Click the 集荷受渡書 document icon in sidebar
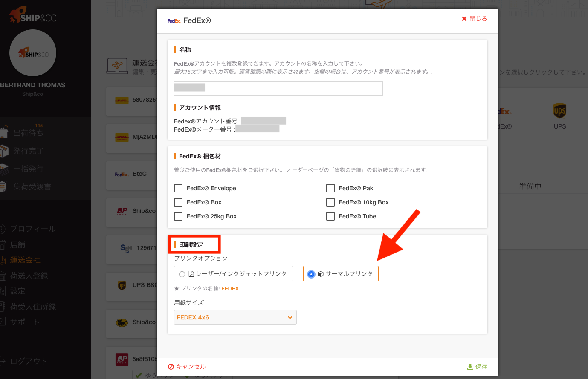Image resolution: width=588 pixels, height=379 pixels. pos(3,187)
